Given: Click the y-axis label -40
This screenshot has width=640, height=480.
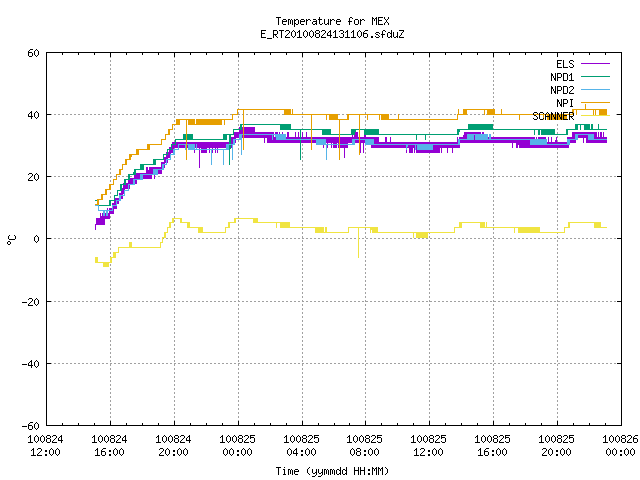Looking at the screenshot, I should pyautogui.click(x=31, y=364).
